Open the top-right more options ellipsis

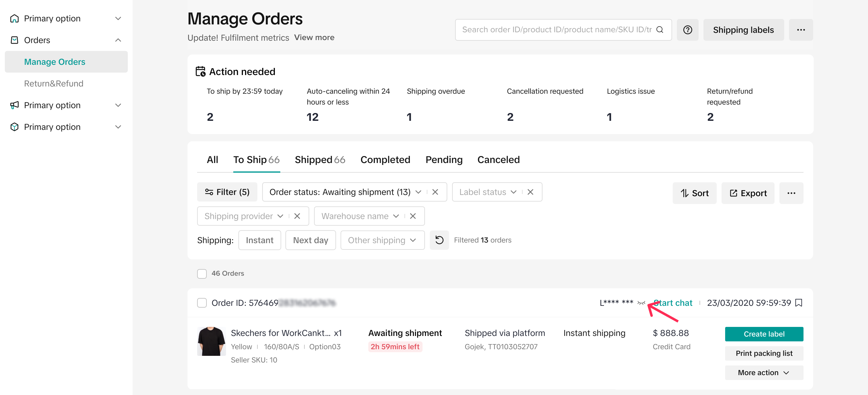(x=800, y=30)
